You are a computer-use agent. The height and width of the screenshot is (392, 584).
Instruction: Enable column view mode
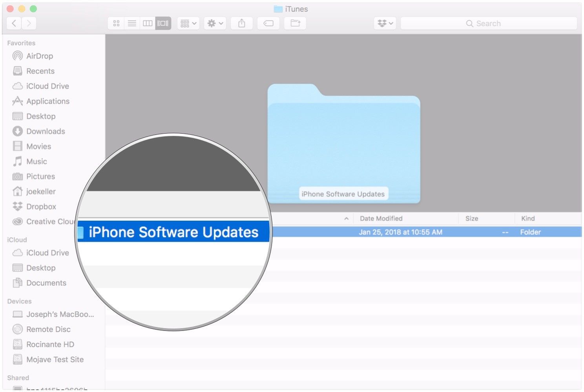point(148,23)
